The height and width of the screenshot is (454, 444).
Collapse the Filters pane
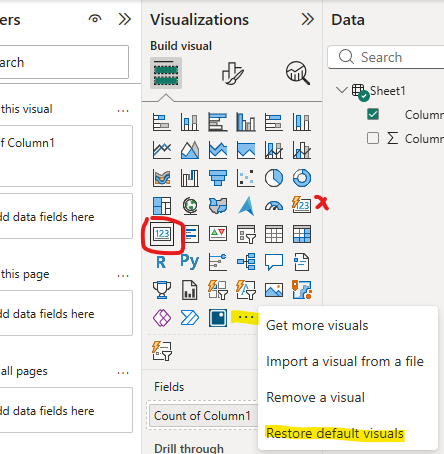[x=125, y=19]
